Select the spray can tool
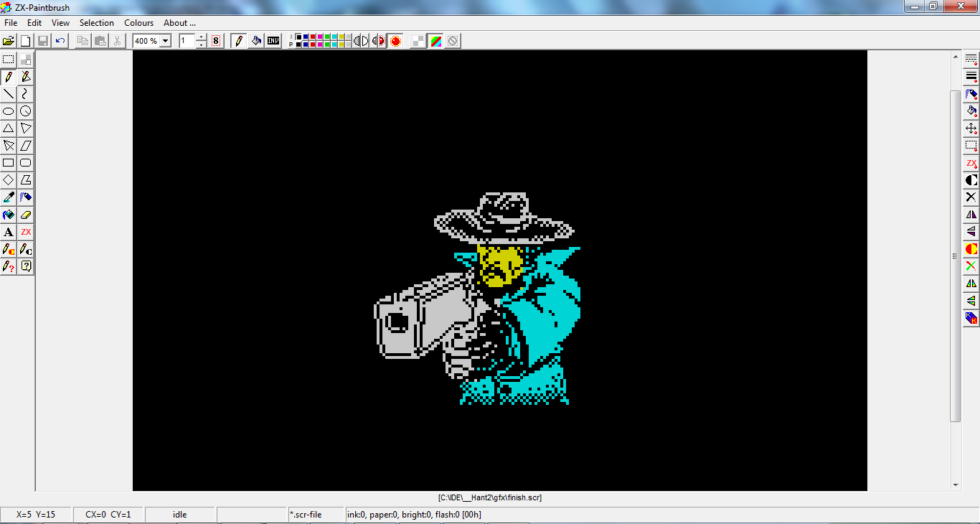Image resolution: width=980 pixels, height=524 pixels. [26, 197]
